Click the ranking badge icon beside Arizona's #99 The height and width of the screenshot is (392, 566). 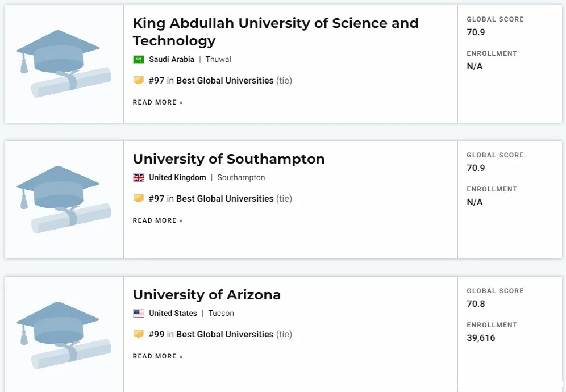click(x=139, y=334)
